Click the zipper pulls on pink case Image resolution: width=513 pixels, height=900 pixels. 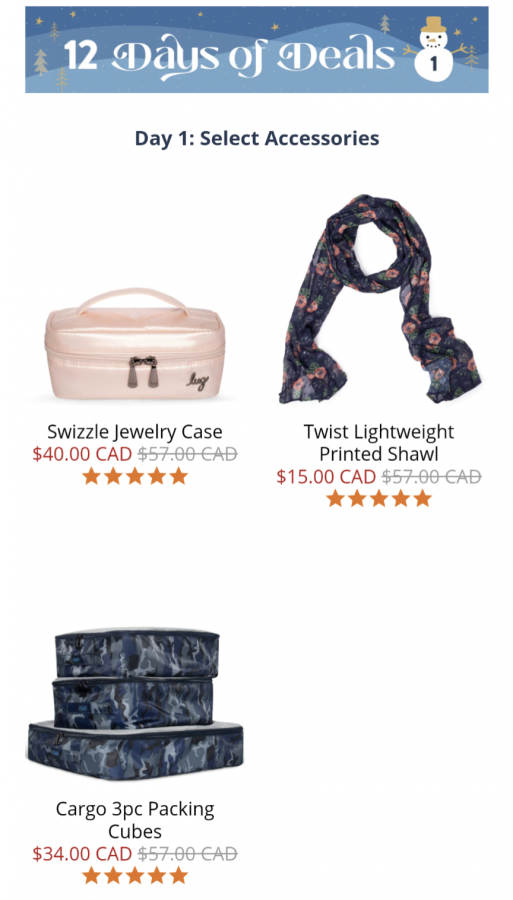pos(143,371)
